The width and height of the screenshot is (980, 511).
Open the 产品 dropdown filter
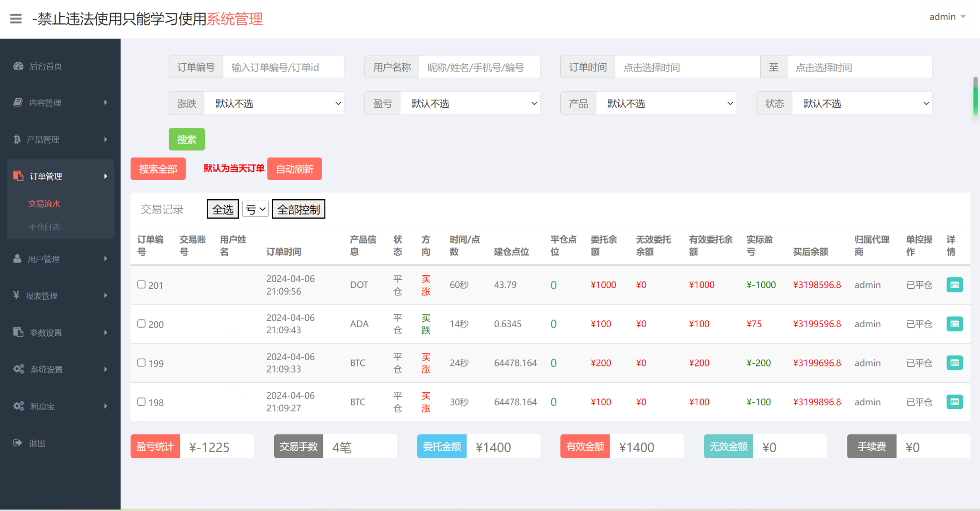pyautogui.click(x=666, y=103)
